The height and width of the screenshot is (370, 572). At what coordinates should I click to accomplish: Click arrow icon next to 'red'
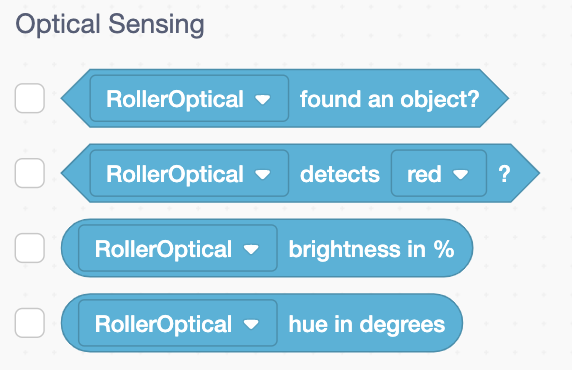pyautogui.click(x=460, y=174)
